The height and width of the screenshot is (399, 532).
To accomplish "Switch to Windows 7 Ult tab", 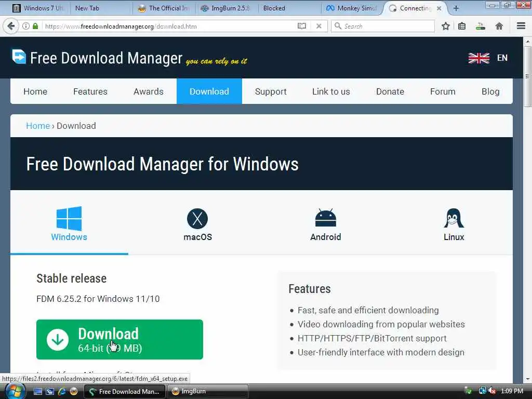I will [38, 8].
